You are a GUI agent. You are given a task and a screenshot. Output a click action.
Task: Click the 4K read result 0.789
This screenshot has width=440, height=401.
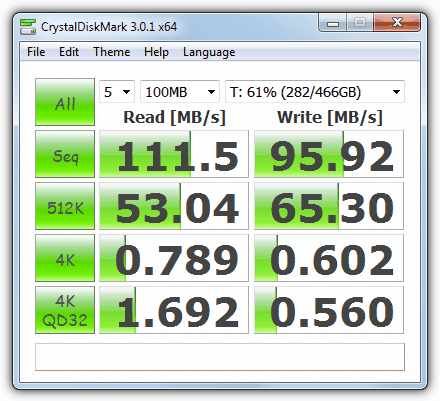point(174,258)
